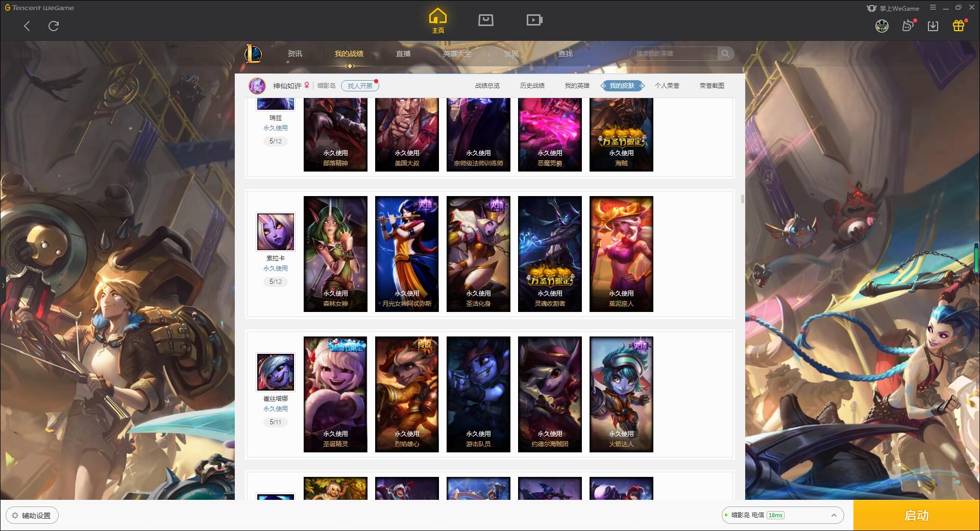The width and height of the screenshot is (980, 531).
Task: Click the League of Legends logo
Action: point(254,54)
